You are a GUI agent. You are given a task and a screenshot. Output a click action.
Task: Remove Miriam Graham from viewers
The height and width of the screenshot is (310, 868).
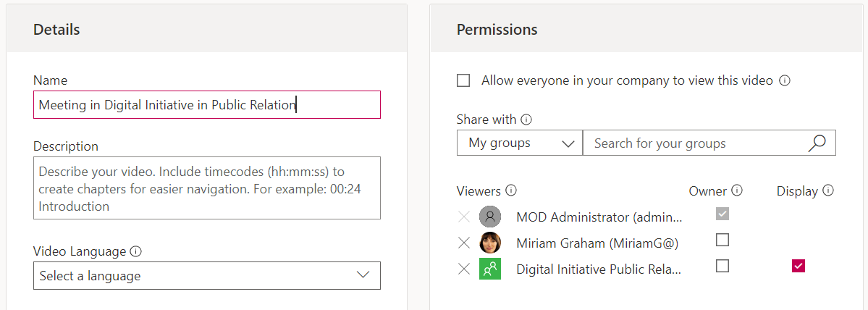point(464,242)
